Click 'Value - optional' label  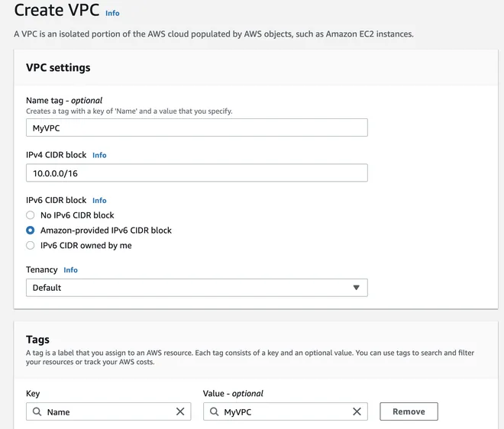(x=233, y=394)
